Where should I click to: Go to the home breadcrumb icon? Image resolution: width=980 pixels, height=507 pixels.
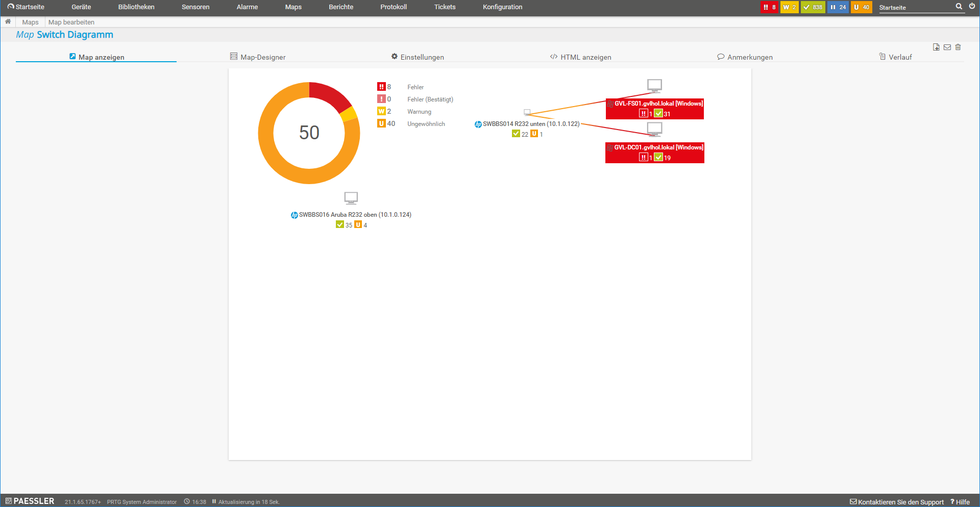[8, 22]
